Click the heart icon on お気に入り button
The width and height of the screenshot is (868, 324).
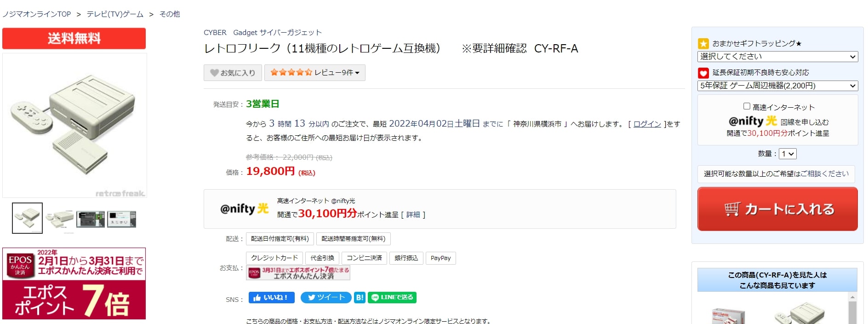214,73
